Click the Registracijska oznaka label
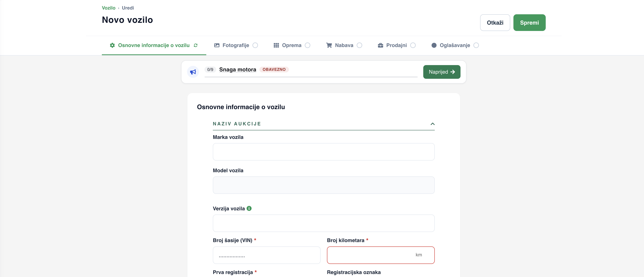This screenshot has width=644, height=277. click(x=354, y=272)
